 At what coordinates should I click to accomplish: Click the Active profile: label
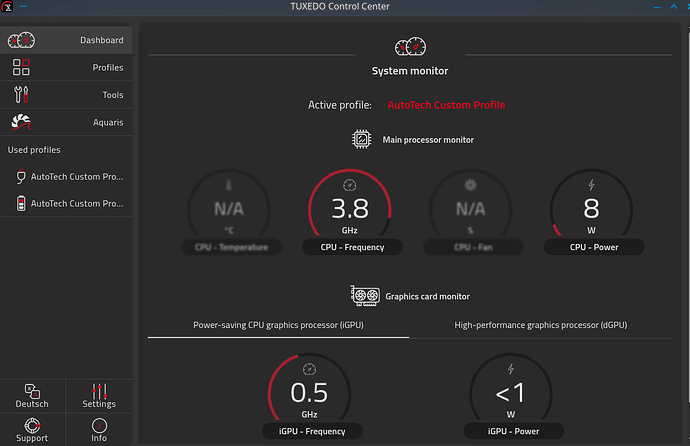pyautogui.click(x=340, y=105)
